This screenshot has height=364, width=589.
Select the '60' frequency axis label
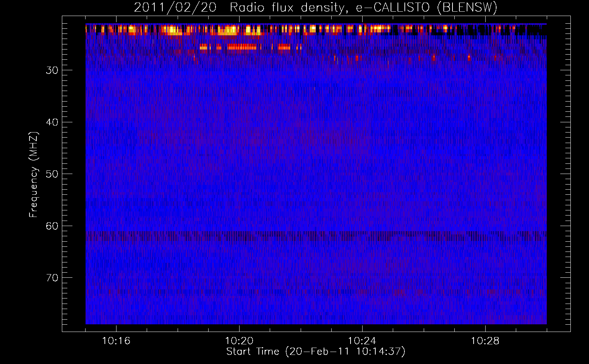pyautogui.click(x=52, y=226)
